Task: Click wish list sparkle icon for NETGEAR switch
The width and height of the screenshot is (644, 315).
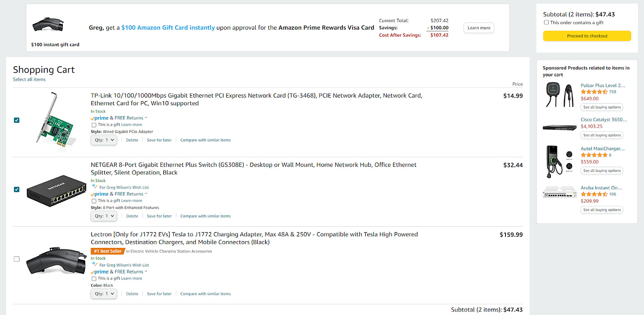Action: tap(94, 187)
